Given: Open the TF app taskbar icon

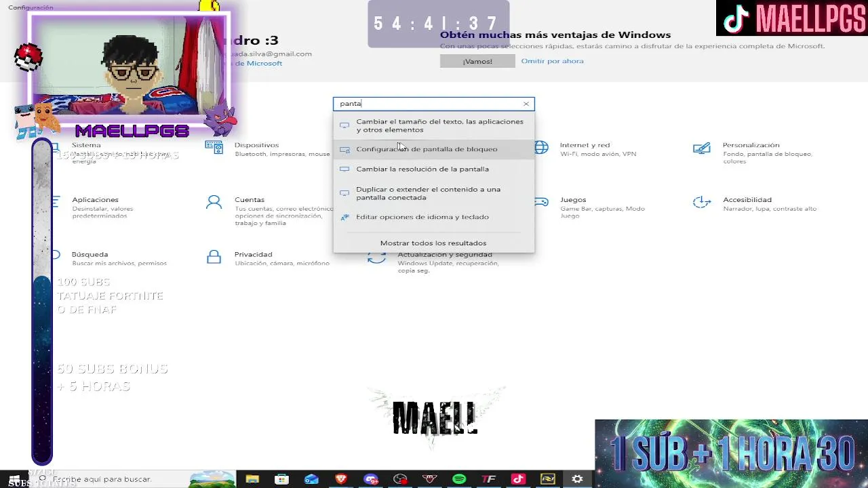Looking at the screenshot, I should (488, 479).
